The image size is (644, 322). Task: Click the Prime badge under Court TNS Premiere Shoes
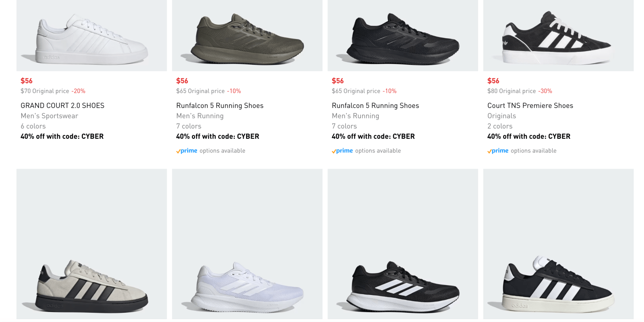coord(498,151)
